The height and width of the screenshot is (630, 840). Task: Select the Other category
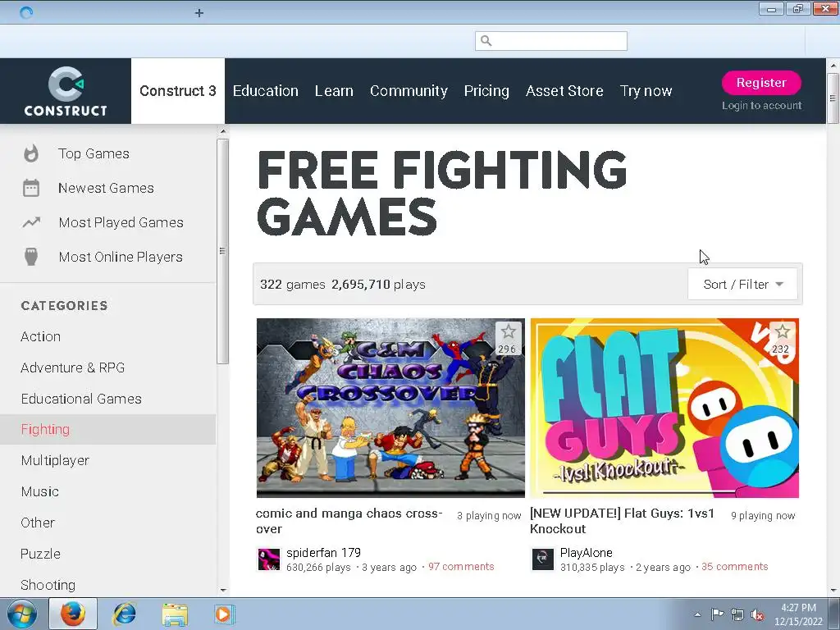point(38,523)
